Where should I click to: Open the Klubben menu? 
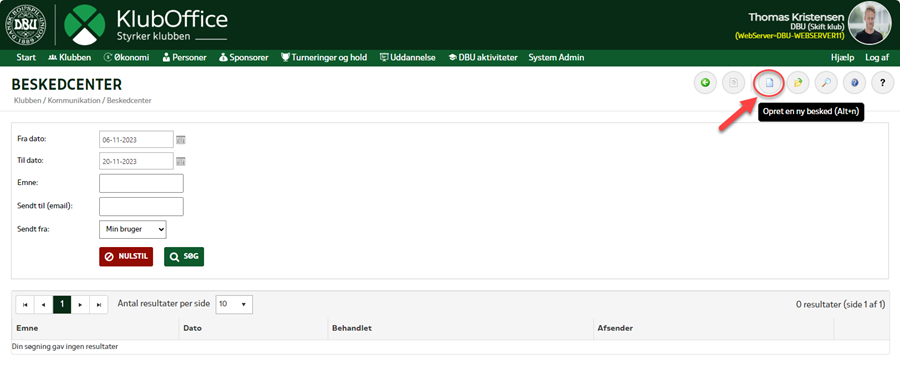point(69,57)
